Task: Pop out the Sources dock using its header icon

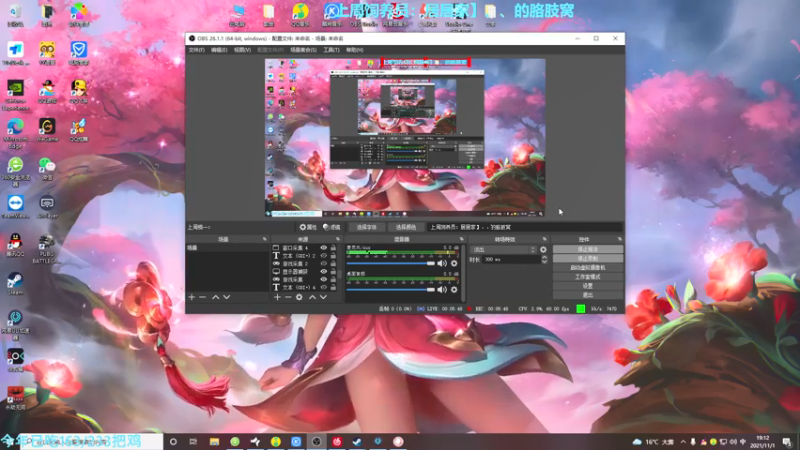Action: [x=338, y=239]
